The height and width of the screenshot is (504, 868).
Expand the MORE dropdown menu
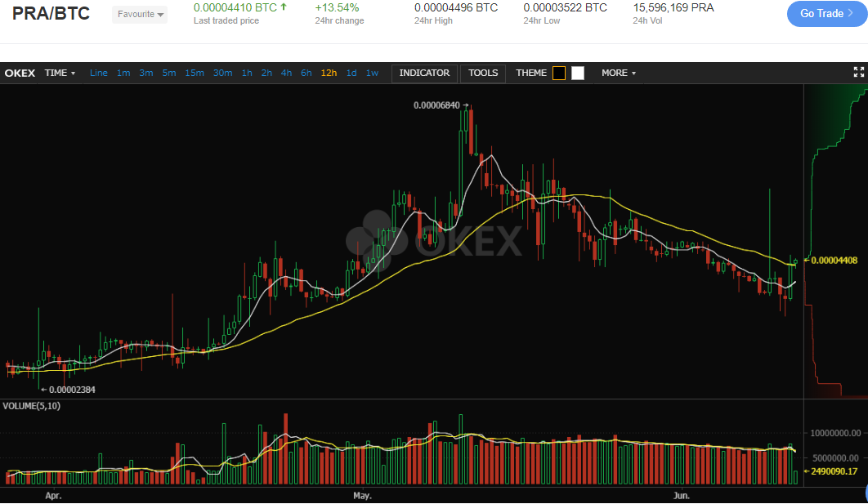(618, 74)
